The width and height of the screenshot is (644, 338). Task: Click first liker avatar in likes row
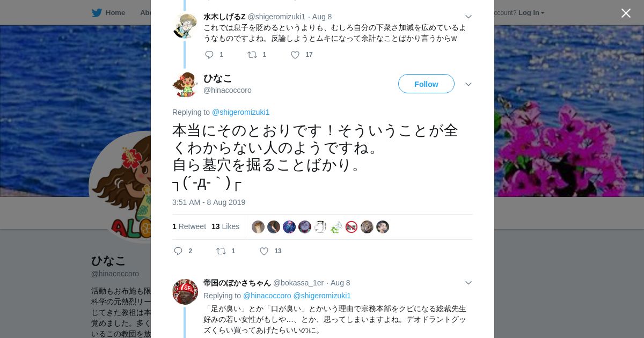tap(258, 227)
